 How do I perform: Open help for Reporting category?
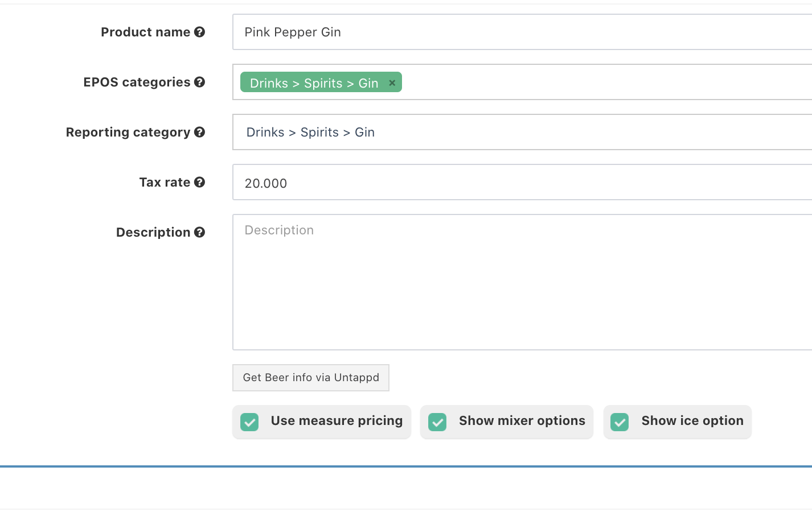pos(199,132)
